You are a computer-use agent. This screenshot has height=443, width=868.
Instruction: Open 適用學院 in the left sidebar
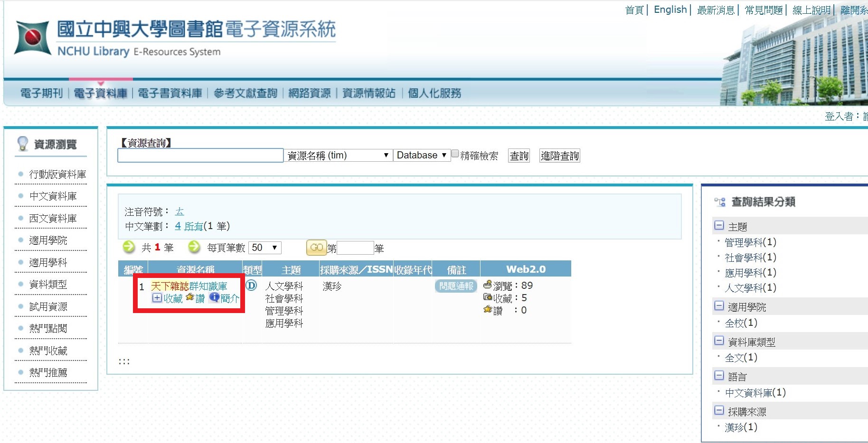coord(48,240)
